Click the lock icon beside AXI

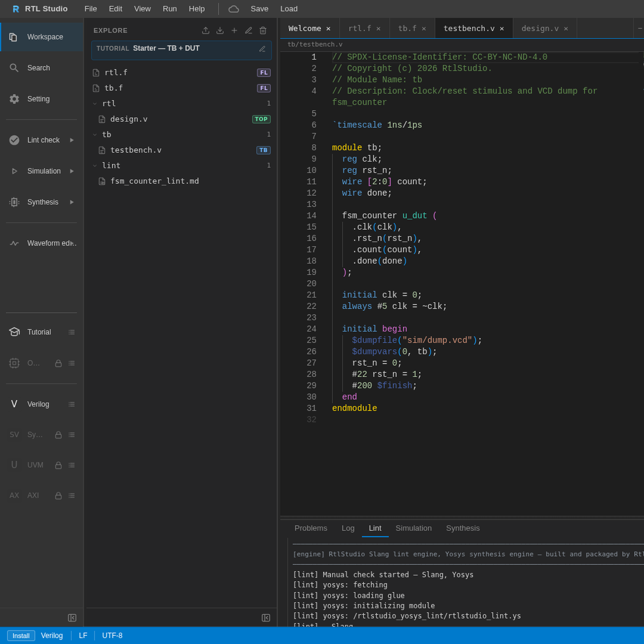(58, 496)
